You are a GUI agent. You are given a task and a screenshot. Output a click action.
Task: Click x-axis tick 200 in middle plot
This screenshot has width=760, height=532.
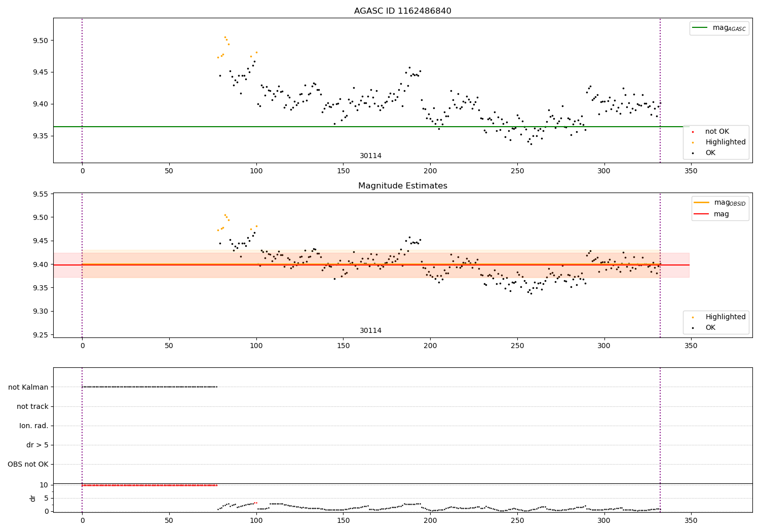point(430,346)
